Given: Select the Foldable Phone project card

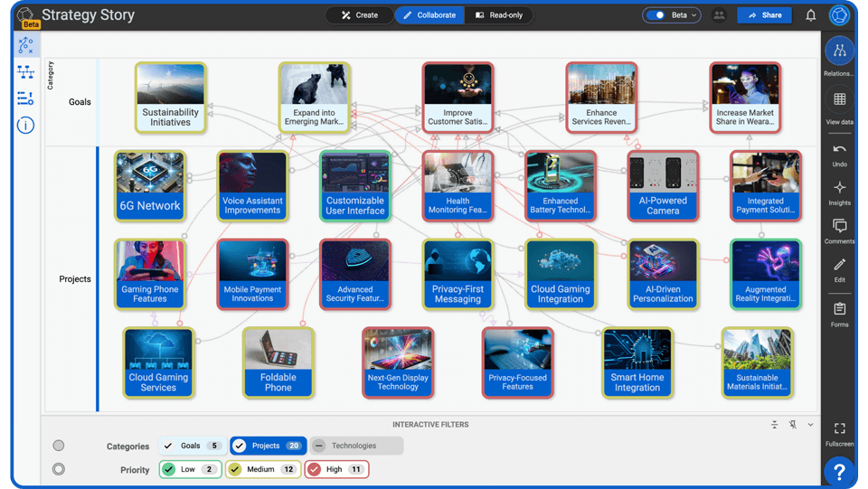Looking at the screenshot, I should click(278, 362).
